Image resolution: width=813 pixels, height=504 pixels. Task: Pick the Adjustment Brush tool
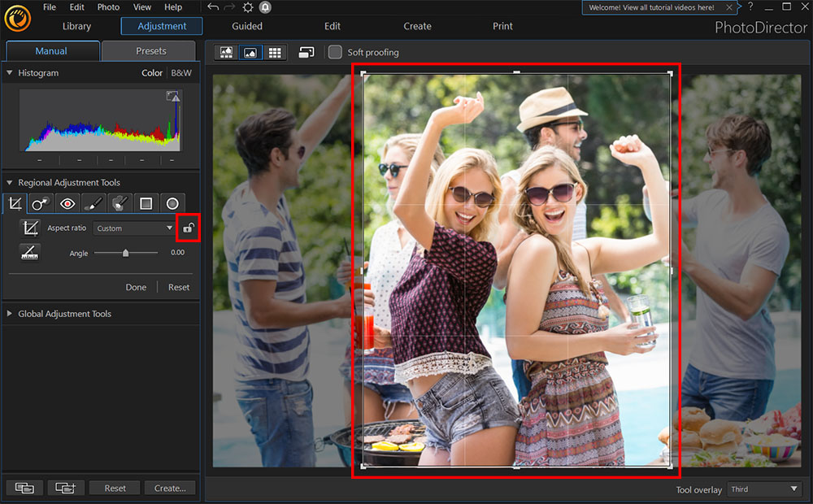click(x=93, y=203)
